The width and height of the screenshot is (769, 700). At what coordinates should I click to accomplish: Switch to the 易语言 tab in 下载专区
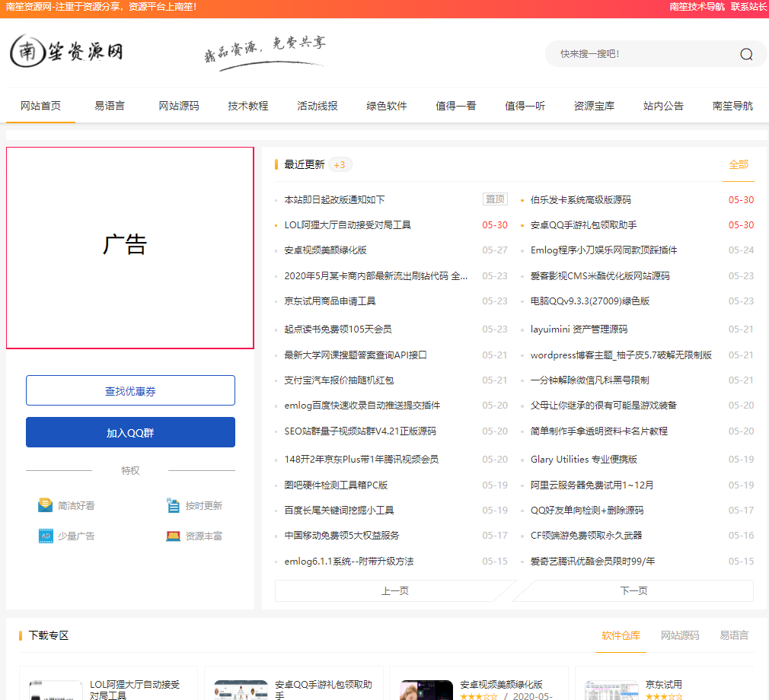coord(733,636)
